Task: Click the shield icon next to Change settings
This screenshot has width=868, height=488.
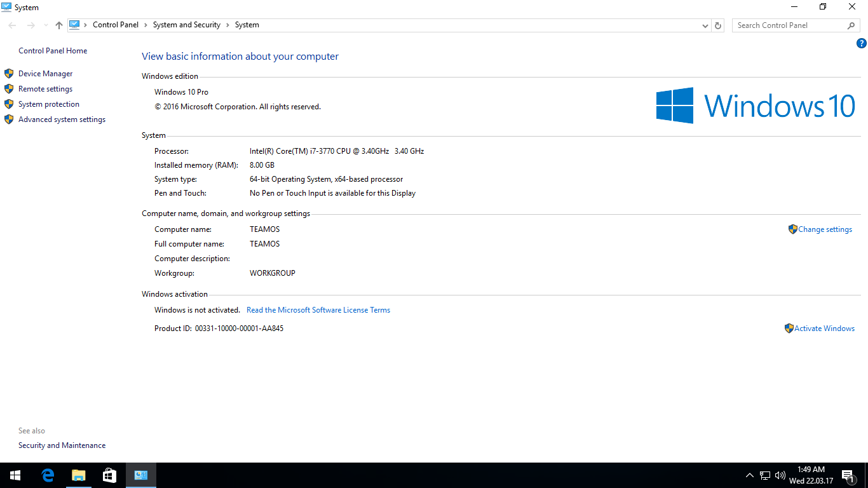Action: click(792, 229)
